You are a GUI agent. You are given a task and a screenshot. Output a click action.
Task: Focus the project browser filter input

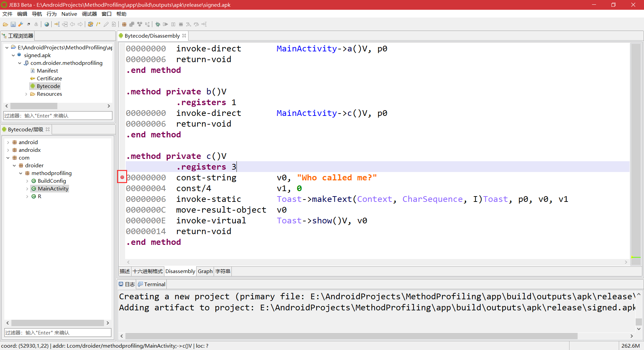coord(58,116)
